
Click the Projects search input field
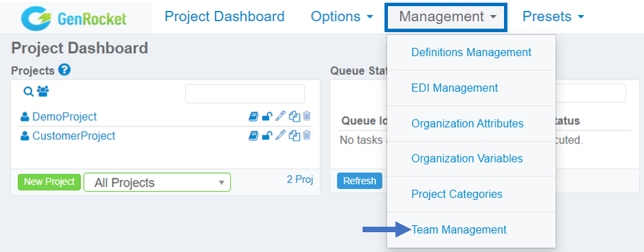point(244,94)
